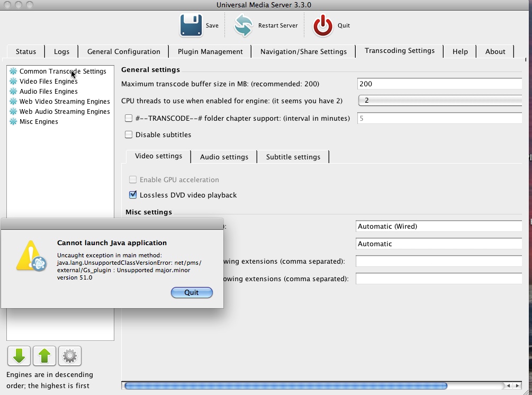Open the Help tab
Screen dimensions: 532x395
coord(460,51)
